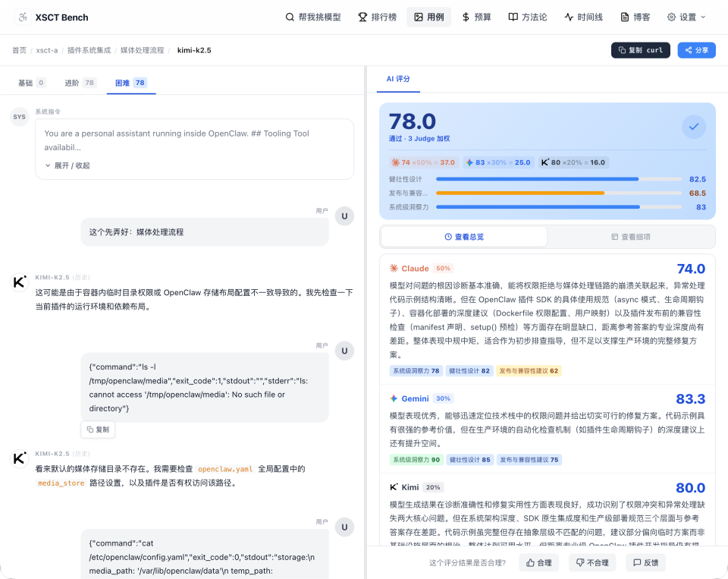Click the 发布与兼容 orange score bar
Viewport: 728px width, 579px height.
pyautogui.click(x=521, y=193)
